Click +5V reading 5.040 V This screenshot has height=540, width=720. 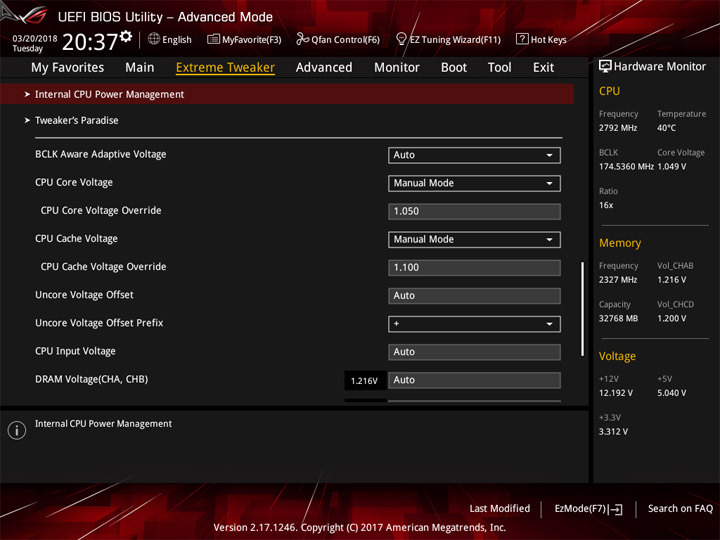point(671,393)
